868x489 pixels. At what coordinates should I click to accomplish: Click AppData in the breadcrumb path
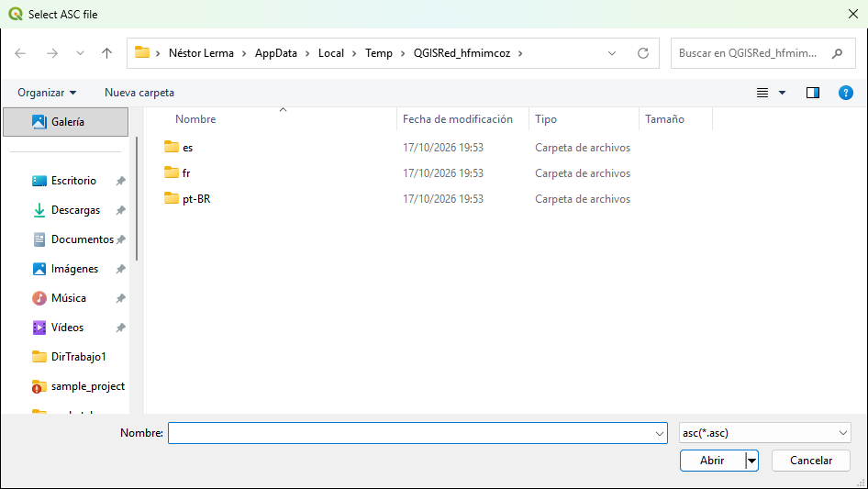click(275, 53)
